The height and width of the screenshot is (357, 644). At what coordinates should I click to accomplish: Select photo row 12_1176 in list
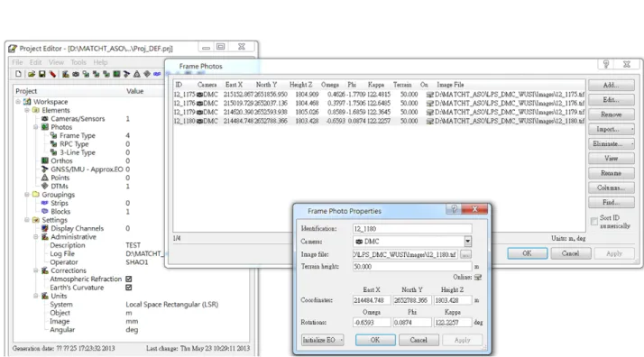point(379,103)
